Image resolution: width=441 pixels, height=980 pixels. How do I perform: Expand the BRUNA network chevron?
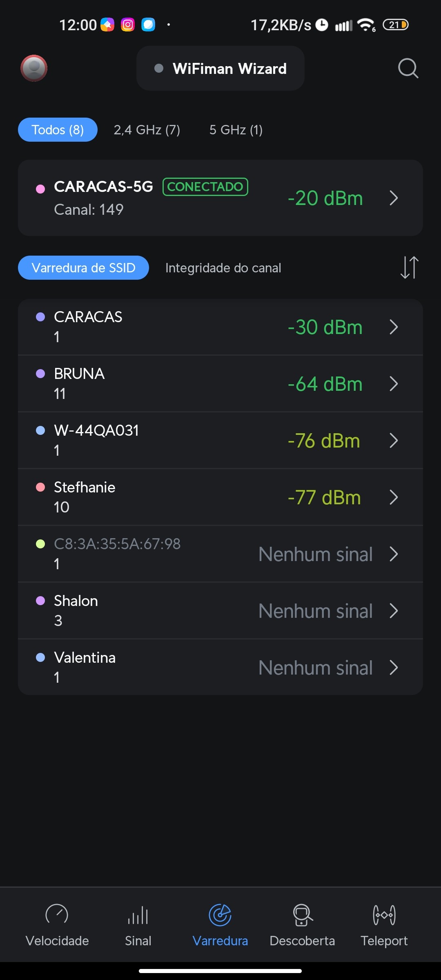tap(393, 384)
